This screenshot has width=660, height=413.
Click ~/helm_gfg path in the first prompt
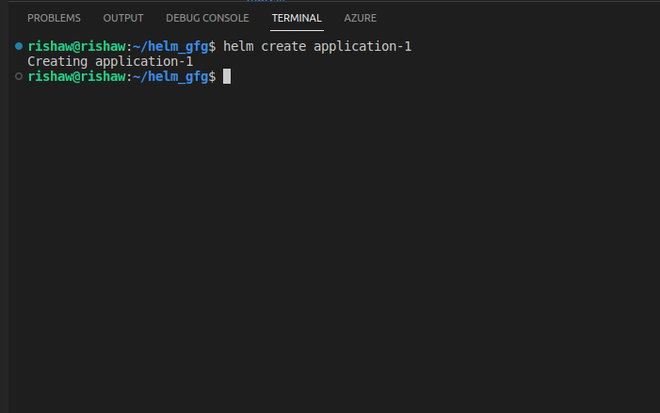(x=170, y=46)
